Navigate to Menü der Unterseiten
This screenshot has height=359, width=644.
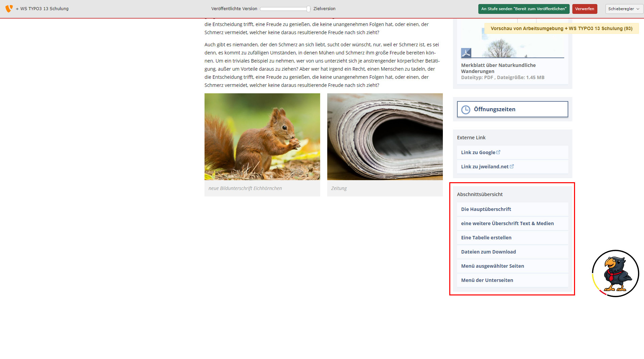(487, 280)
